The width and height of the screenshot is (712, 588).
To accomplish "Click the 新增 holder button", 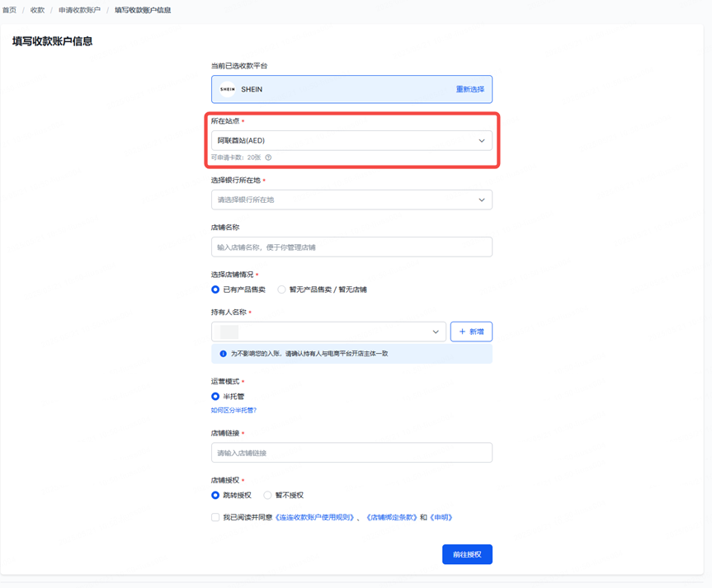I will (x=471, y=332).
